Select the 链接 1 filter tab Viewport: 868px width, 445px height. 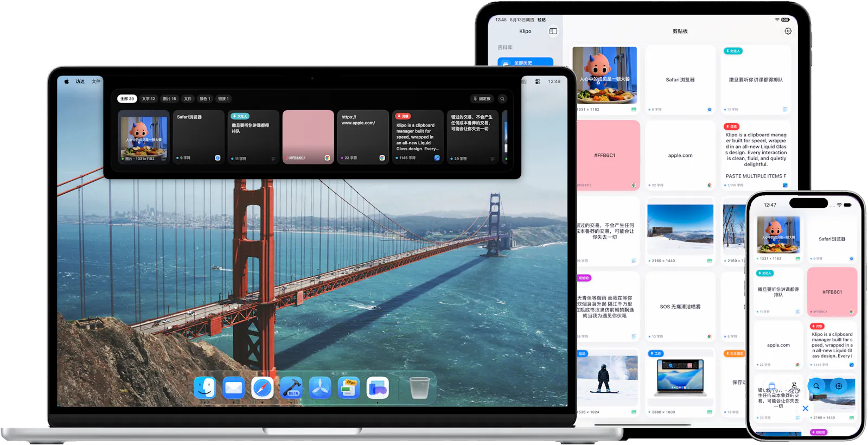pos(224,99)
